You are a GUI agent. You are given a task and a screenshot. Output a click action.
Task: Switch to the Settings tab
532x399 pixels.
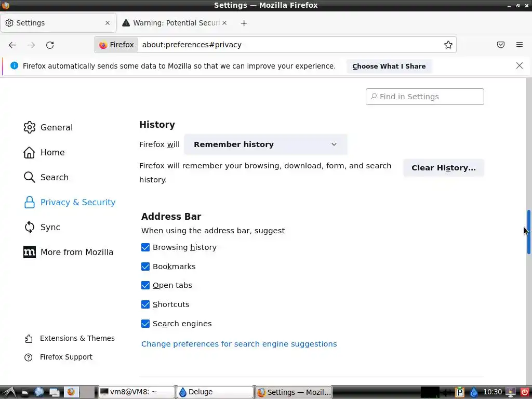pos(58,23)
